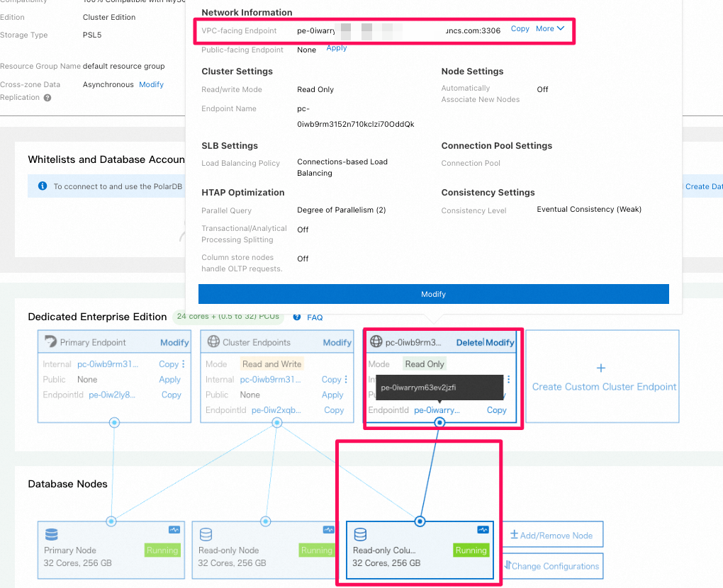Apply for a Public-facing Endpoint in Network Information
The height and width of the screenshot is (588, 723).
click(337, 48)
